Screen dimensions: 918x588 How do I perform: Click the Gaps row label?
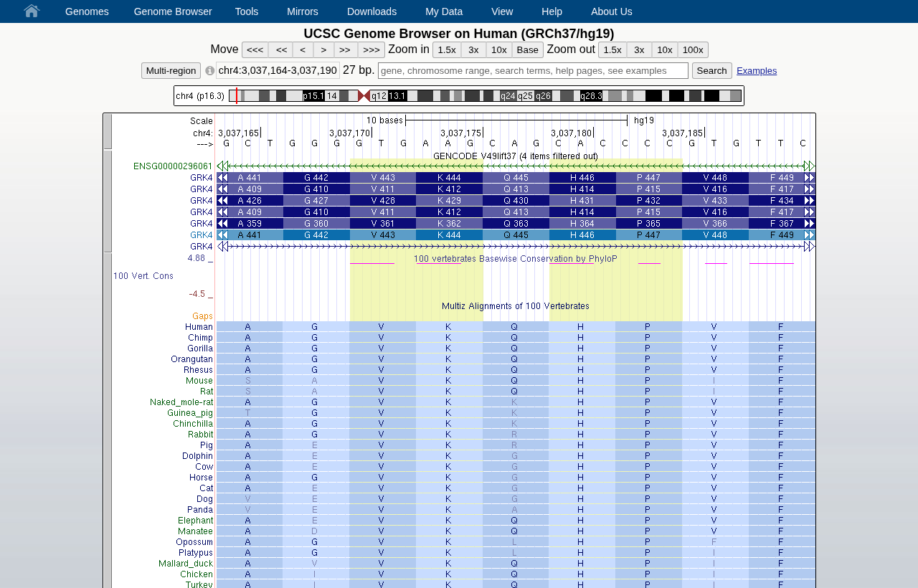pos(203,316)
